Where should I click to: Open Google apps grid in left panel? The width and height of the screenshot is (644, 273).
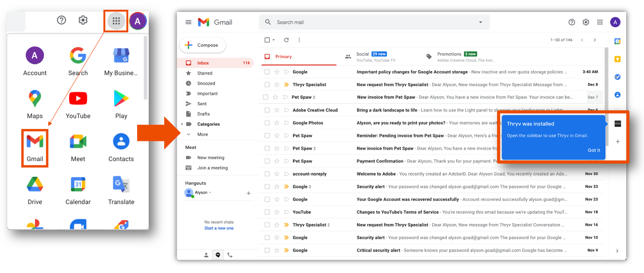point(116,21)
